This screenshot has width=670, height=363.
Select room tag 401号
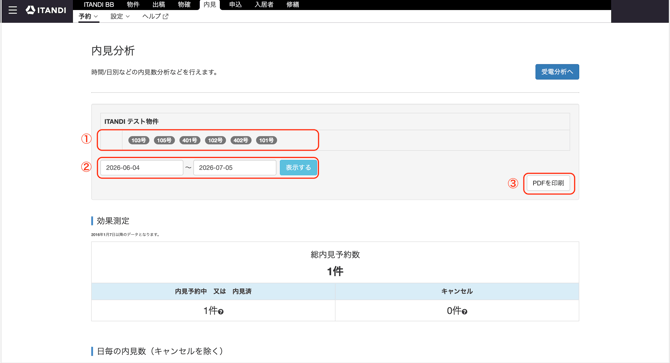190,140
